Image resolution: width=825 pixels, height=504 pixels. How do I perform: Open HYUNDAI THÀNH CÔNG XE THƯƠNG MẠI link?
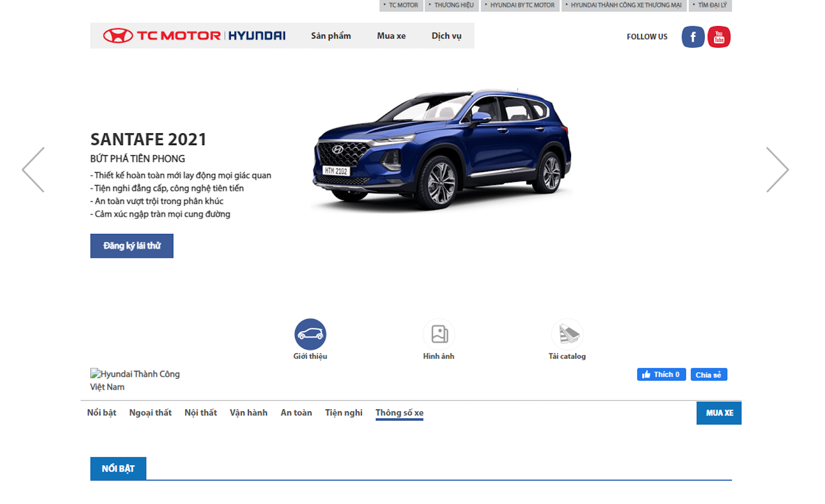pos(624,5)
